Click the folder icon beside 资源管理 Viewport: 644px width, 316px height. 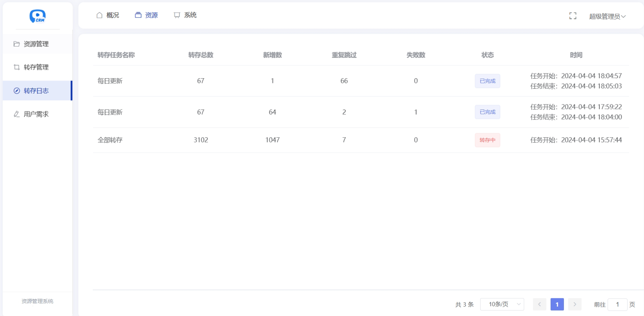pyautogui.click(x=16, y=44)
